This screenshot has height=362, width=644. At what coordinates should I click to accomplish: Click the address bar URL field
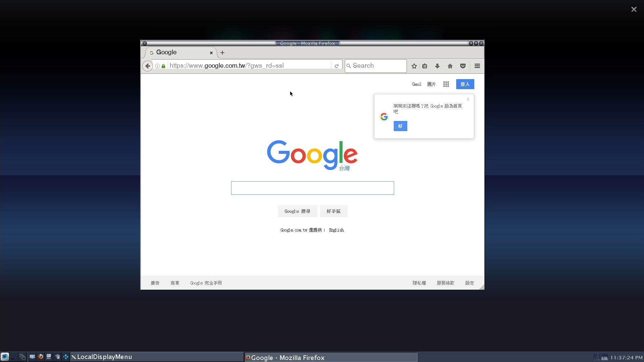[x=250, y=66]
